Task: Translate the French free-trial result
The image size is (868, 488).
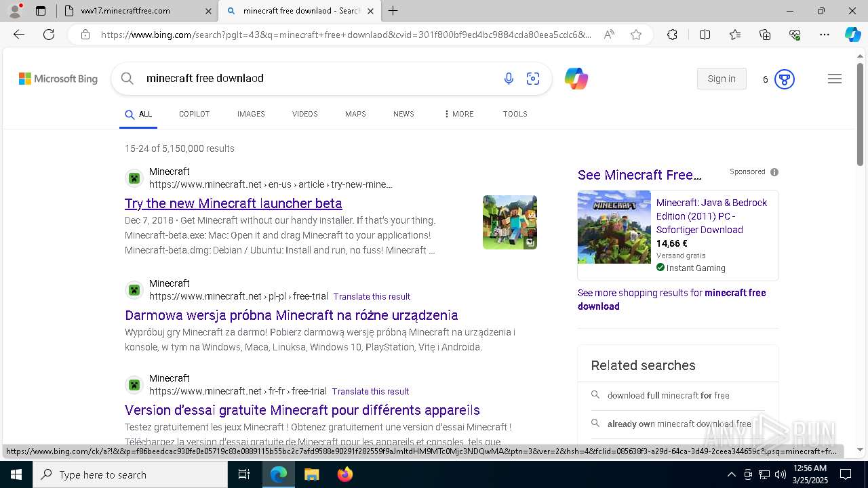Action: tap(370, 391)
